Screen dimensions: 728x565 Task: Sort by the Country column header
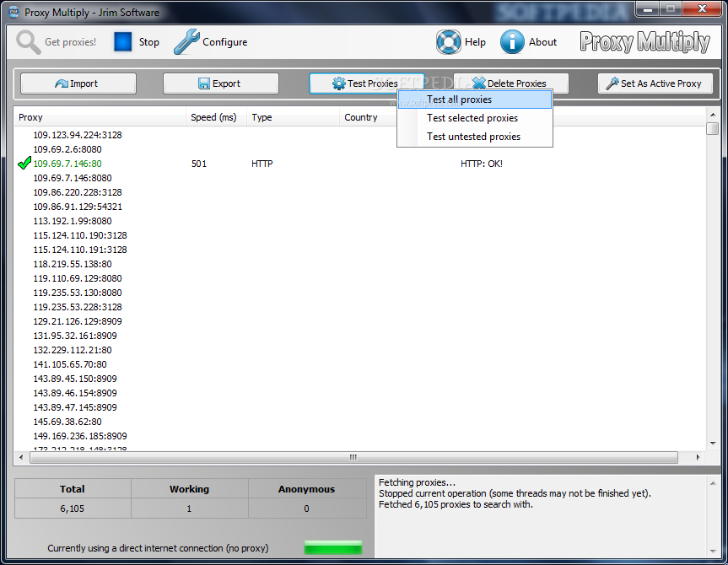coord(368,117)
